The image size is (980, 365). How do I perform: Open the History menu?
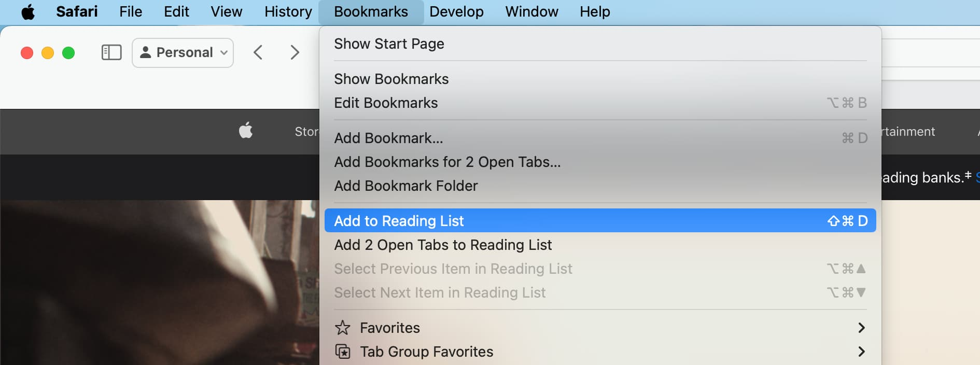[288, 11]
